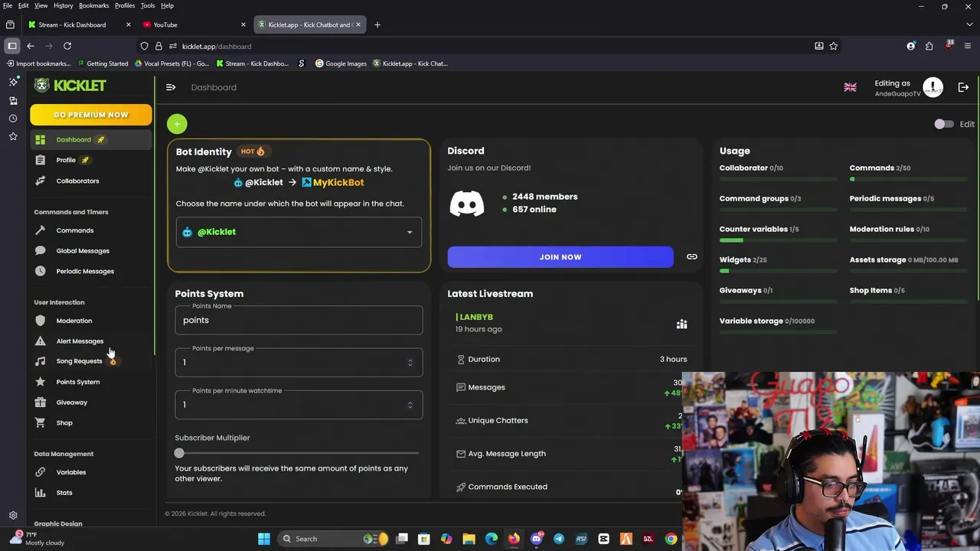Bookmark this page with star icon
This screenshot has width=980, height=551.
(834, 46)
